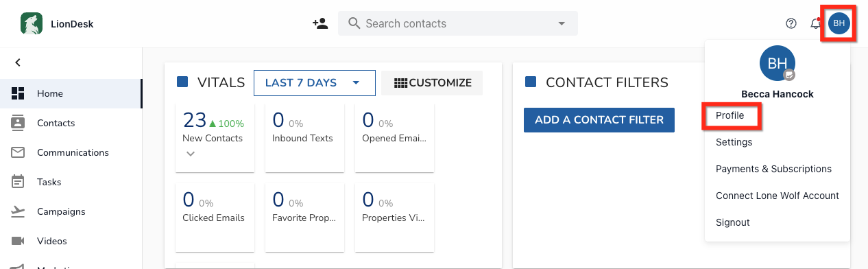Click the avatar edit badge
Image resolution: width=868 pixels, height=269 pixels.
click(790, 75)
